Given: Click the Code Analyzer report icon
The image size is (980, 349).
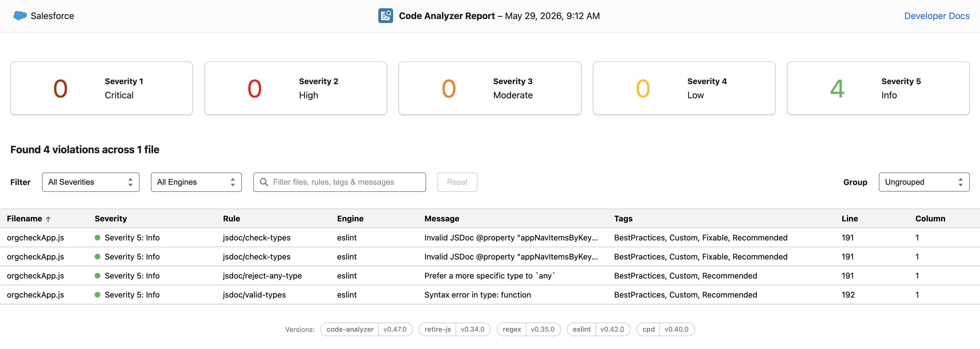Looking at the screenshot, I should point(385,16).
